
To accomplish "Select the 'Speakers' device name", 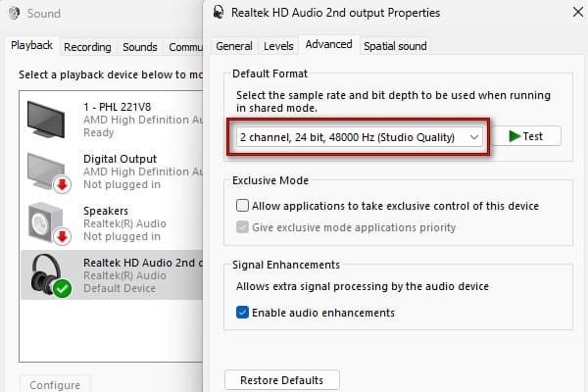I will [106, 211].
